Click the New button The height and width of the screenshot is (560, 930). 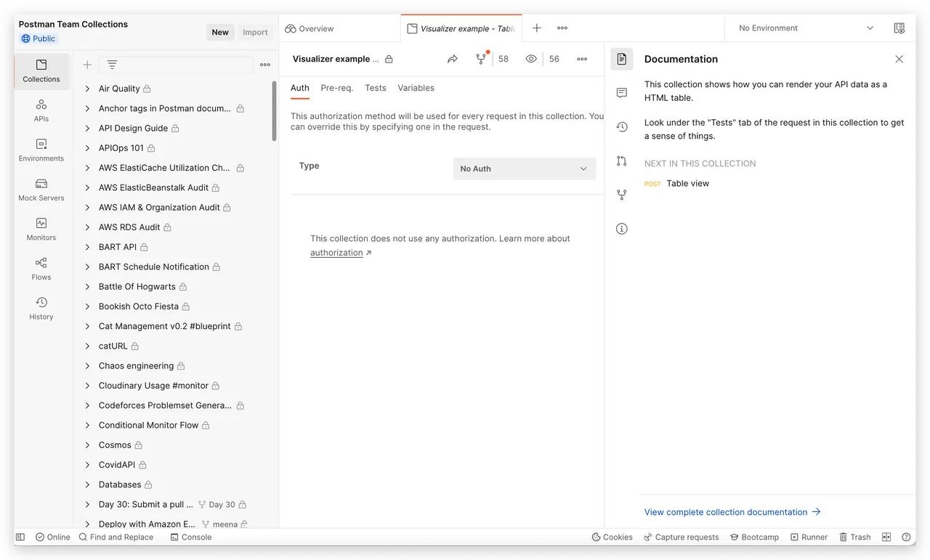point(220,32)
